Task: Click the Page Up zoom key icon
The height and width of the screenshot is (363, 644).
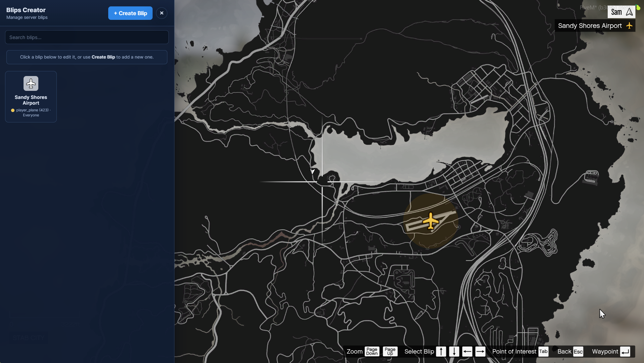Action: click(x=390, y=352)
